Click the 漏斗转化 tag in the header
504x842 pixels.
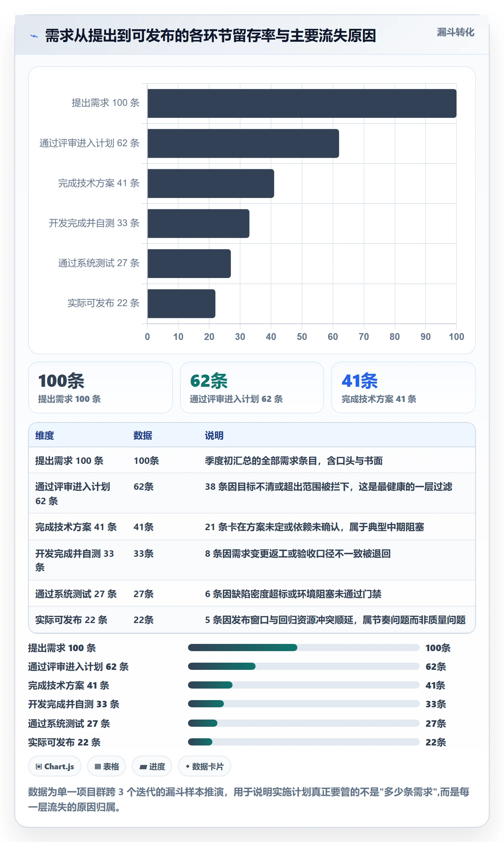455,32
